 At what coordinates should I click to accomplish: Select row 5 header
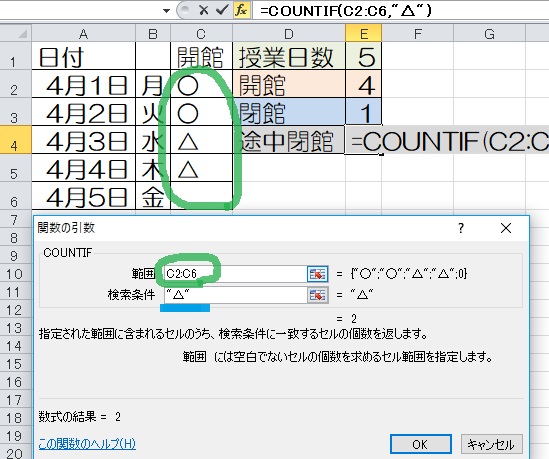pos(15,168)
